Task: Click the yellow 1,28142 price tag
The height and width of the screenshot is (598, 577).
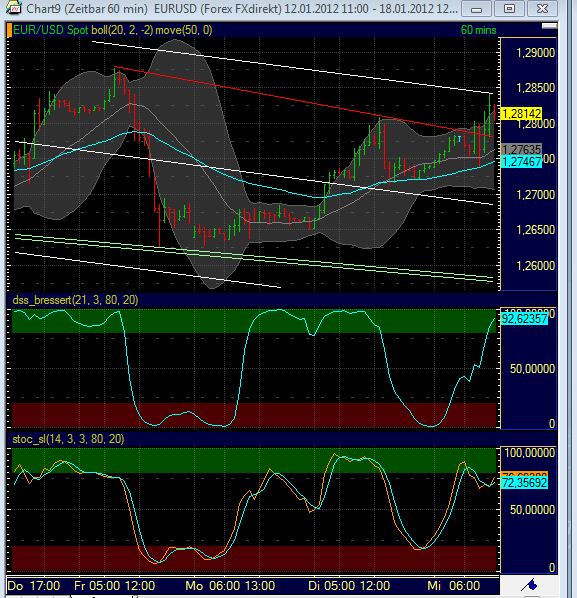Action: click(521, 114)
